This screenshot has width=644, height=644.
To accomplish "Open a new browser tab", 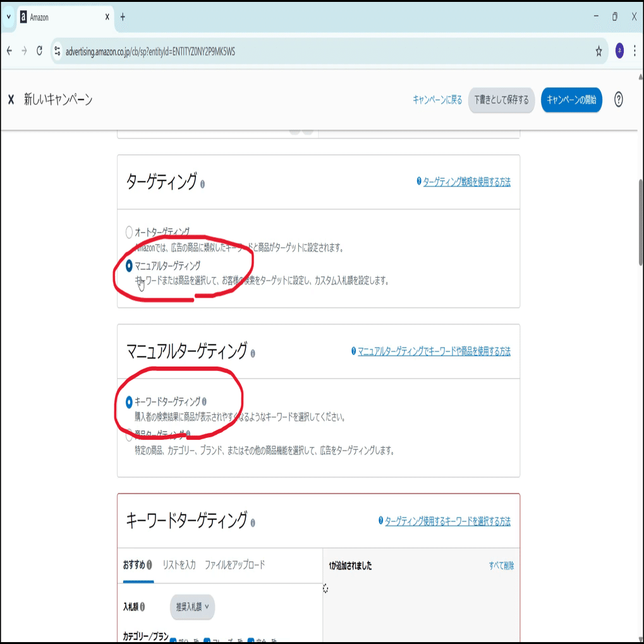I will pos(123,17).
